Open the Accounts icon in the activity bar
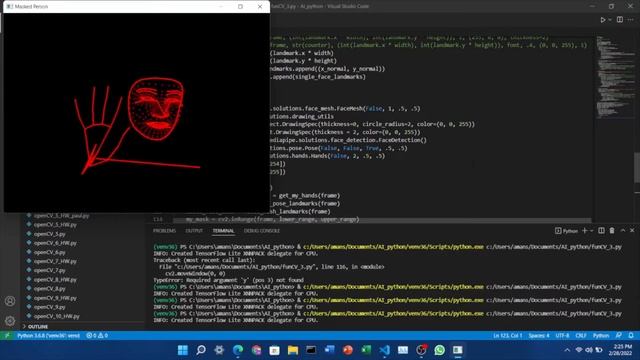This screenshot has width=640, height=360. 10,301
